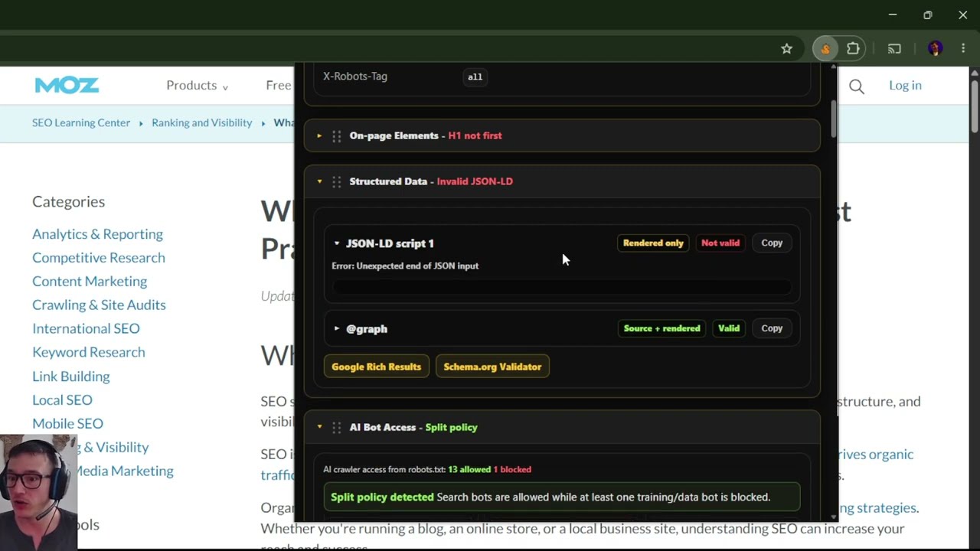
Task: Open the Keyword Research category
Action: tap(89, 352)
